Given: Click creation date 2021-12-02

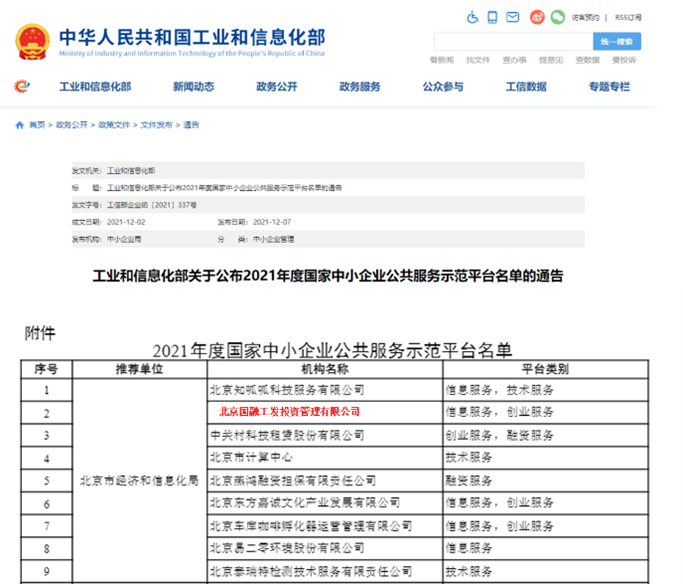Looking at the screenshot, I should point(126,222).
